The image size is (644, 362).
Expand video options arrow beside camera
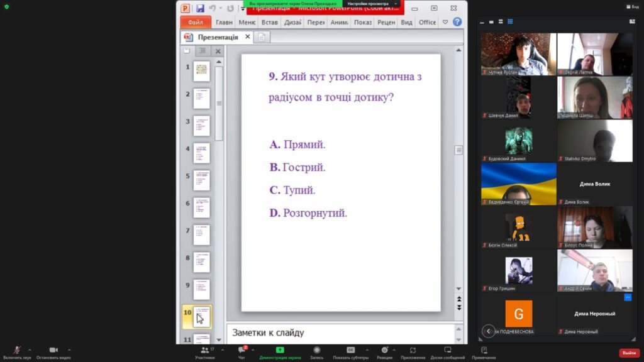[69, 350]
